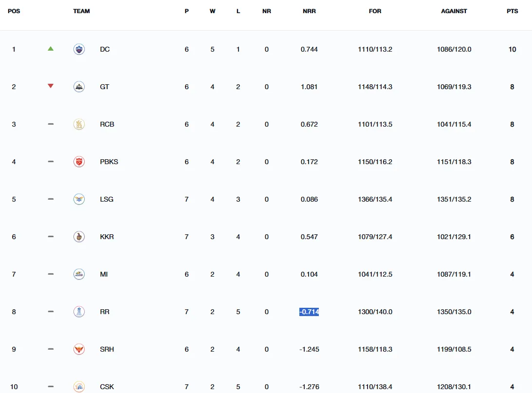Click the GT team logo
Image resolution: width=532 pixels, height=393 pixels.
click(x=79, y=87)
